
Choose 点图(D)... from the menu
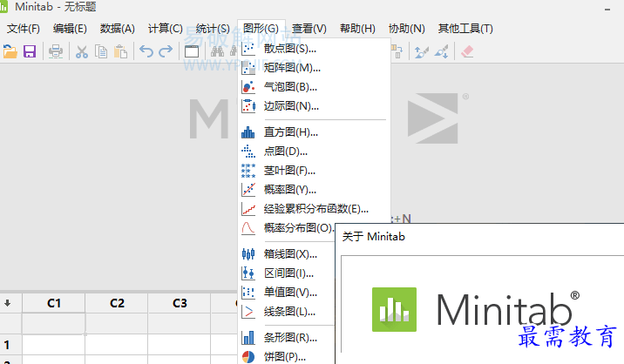pos(315,152)
